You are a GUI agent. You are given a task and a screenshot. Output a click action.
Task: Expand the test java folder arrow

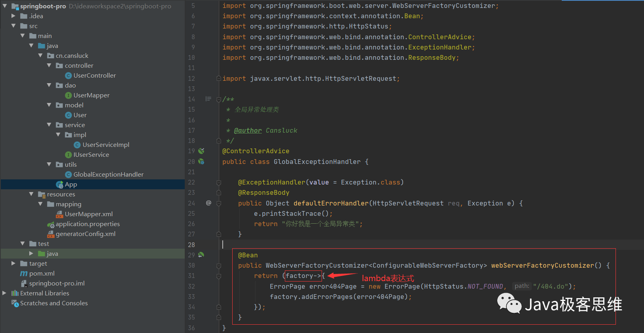click(x=31, y=253)
